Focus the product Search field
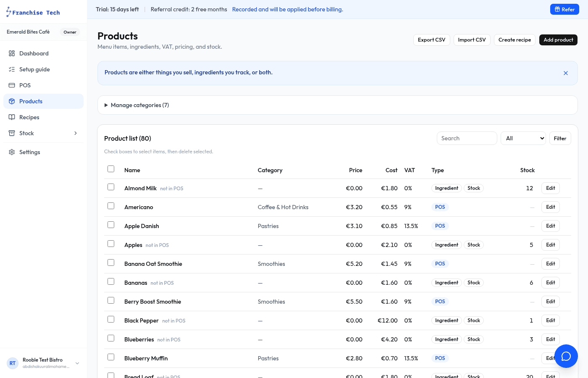The width and height of the screenshot is (588, 378). point(467,138)
